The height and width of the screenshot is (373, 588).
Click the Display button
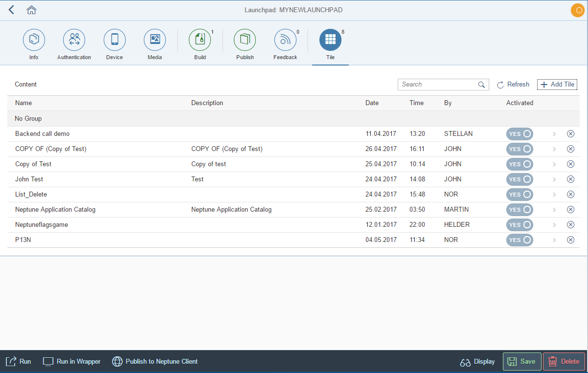pos(477,362)
